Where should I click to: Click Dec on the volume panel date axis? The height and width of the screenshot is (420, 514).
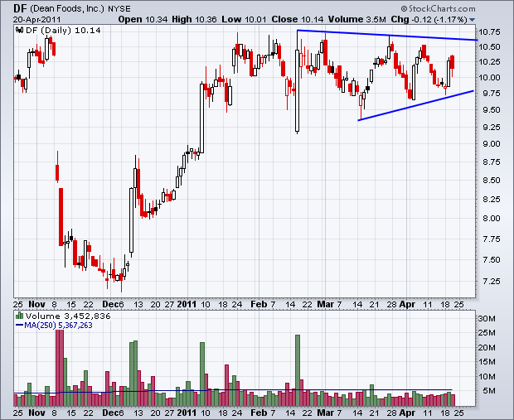click(x=110, y=413)
